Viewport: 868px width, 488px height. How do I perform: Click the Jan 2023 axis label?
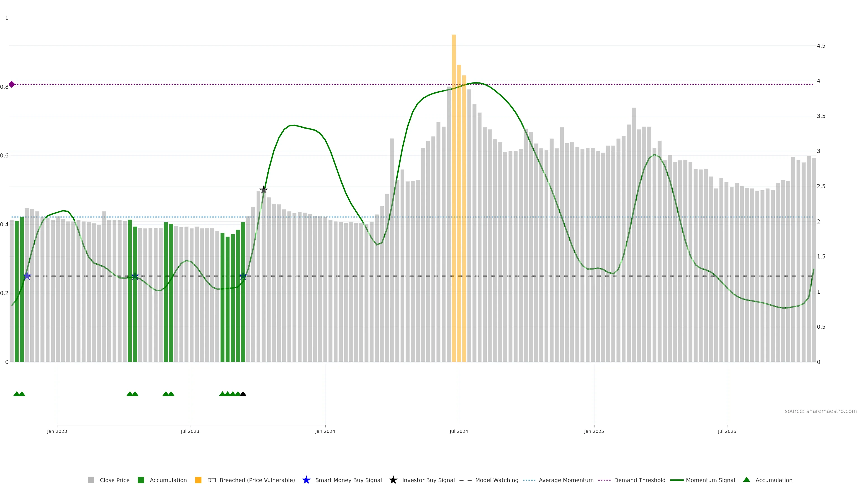pyautogui.click(x=57, y=431)
